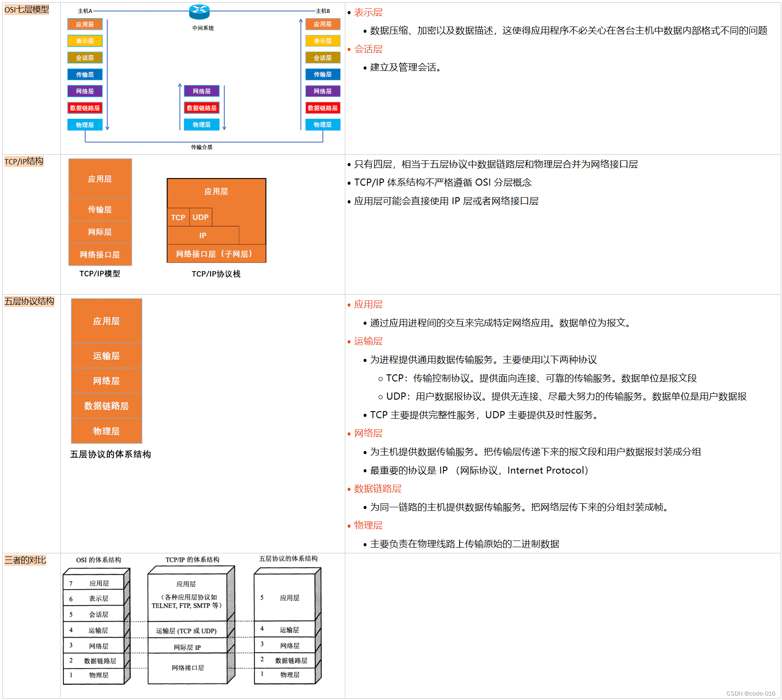Click Host A's blue 传输层 box
The width and height of the screenshot is (782, 700).
(85, 74)
